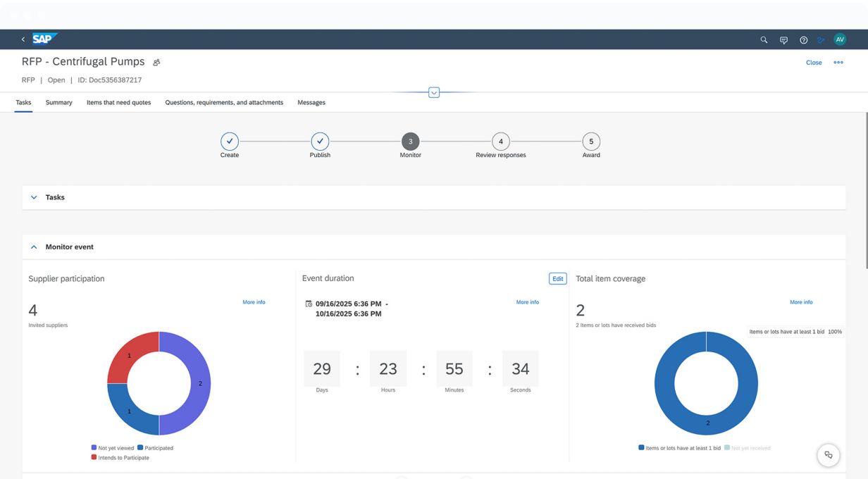Open the three-dot more actions menu
Image resolution: width=868 pixels, height=479 pixels.
coord(838,62)
